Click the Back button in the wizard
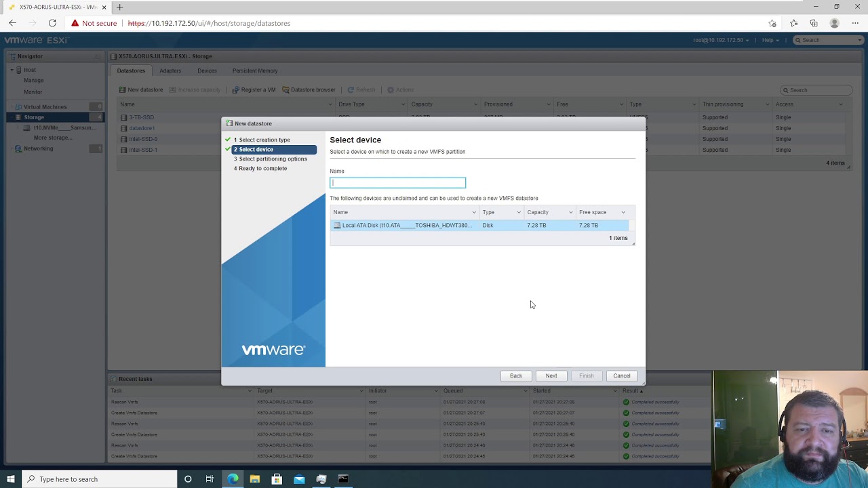The height and width of the screenshot is (488, 868). click(516, 375)
